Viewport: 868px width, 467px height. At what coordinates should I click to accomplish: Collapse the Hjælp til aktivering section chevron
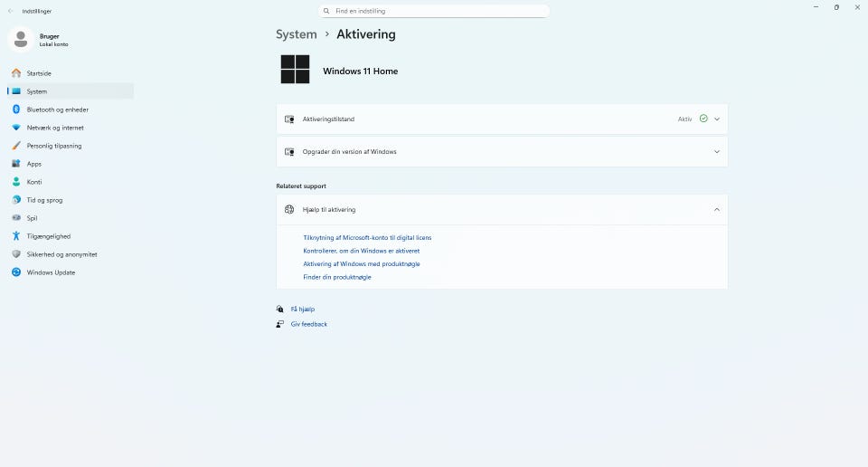(x=717, y=209)
